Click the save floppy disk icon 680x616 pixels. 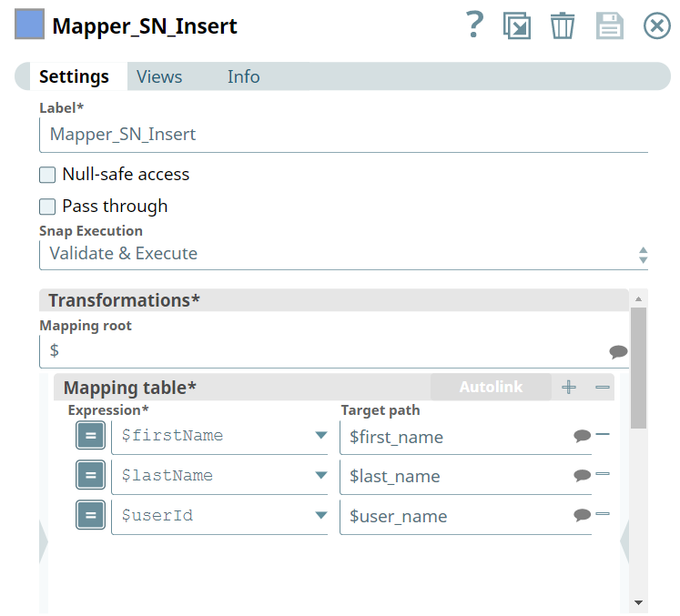610,26
